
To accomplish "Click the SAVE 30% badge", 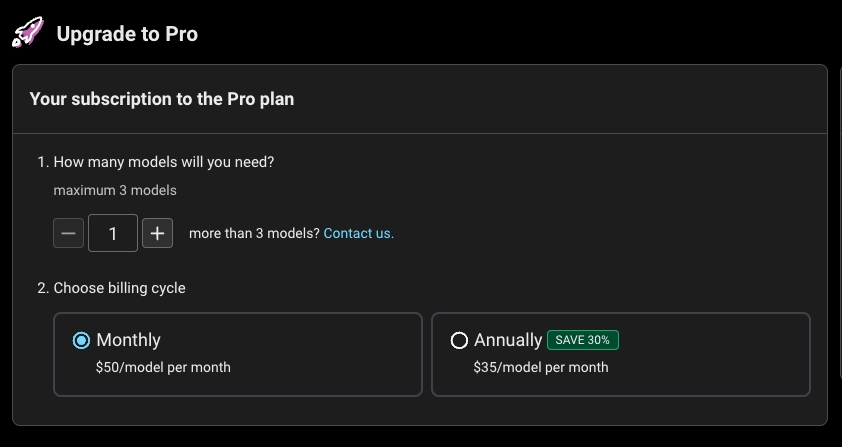I will pos(583,340).
